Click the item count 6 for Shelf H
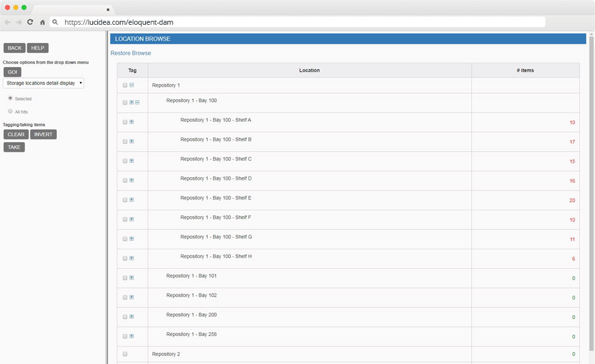The width and height of the screenshot is (595, 364). tap(573, 259)
